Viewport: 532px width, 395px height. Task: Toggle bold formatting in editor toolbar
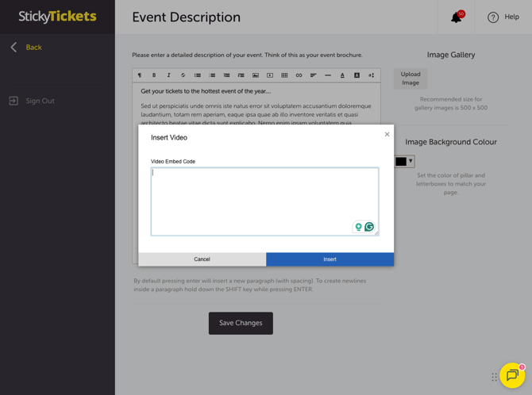click(154, 75)
